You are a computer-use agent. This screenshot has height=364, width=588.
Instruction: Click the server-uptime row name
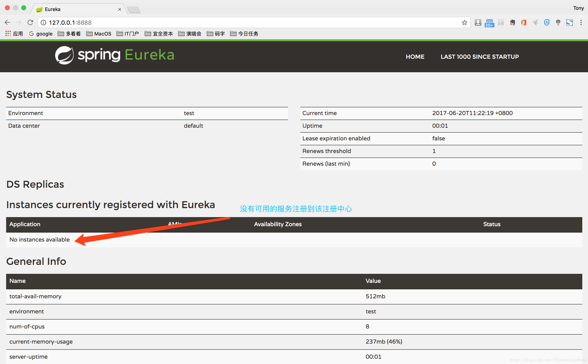point(28,357)
